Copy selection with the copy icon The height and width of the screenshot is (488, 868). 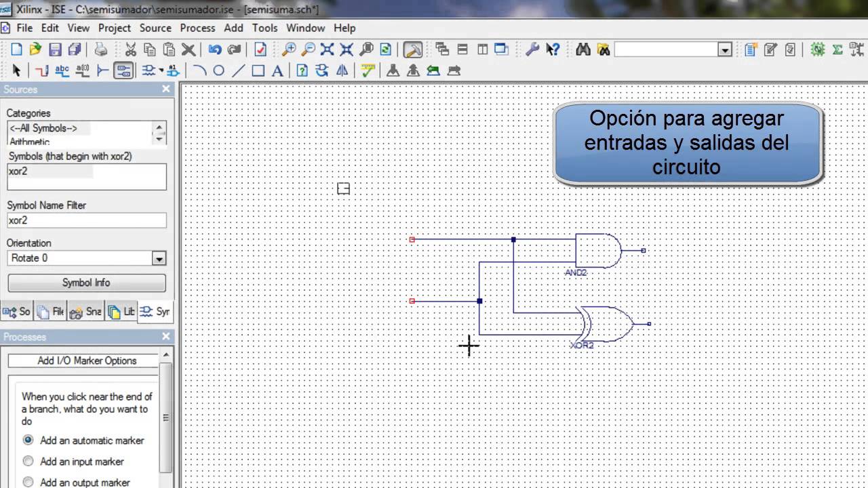pos(150,49)
